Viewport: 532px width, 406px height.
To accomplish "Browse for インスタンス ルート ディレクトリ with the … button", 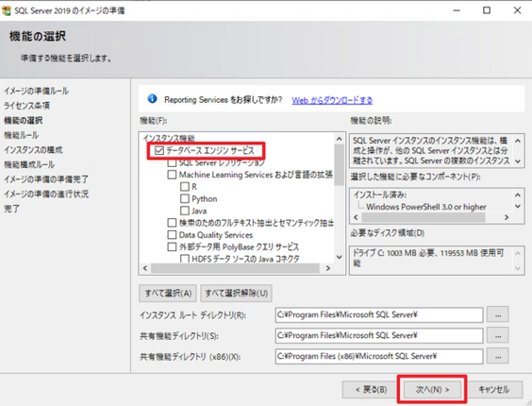I will tap(498, 314).
